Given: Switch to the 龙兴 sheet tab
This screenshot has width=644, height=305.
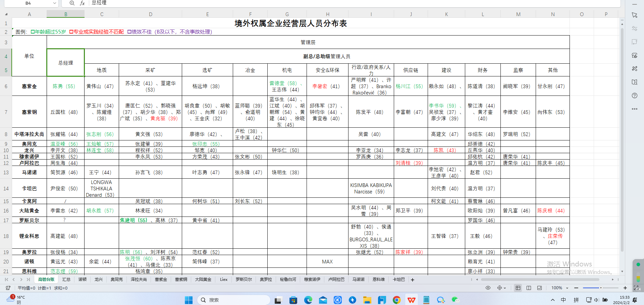Looking at the screenshot, I should coord(99,280).
